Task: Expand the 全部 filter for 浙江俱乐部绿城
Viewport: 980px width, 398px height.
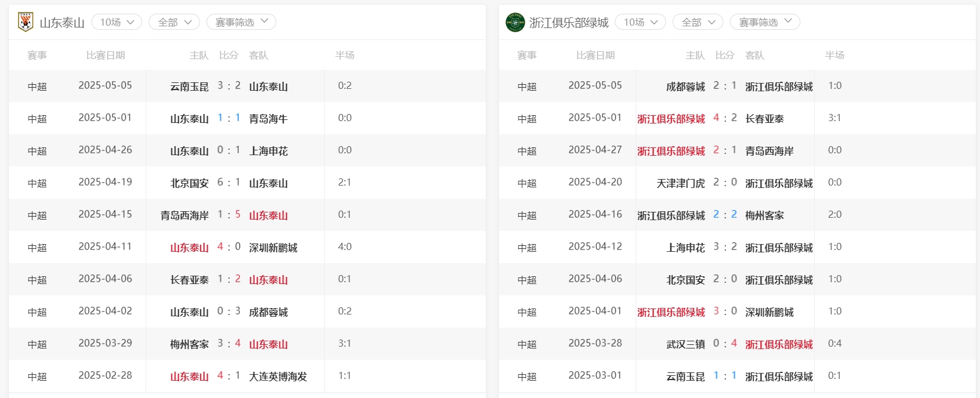Action: tap(698, 22)
